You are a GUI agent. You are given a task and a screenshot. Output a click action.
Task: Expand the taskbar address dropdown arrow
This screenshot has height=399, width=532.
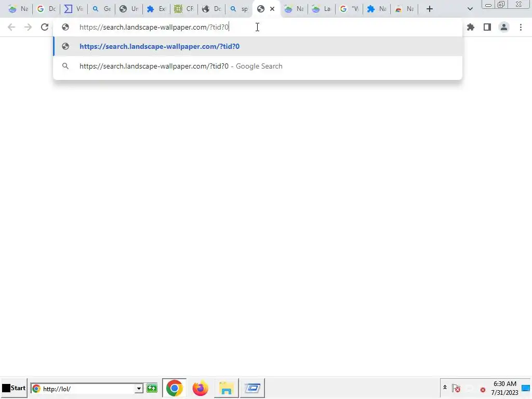[x=139, y=389]
